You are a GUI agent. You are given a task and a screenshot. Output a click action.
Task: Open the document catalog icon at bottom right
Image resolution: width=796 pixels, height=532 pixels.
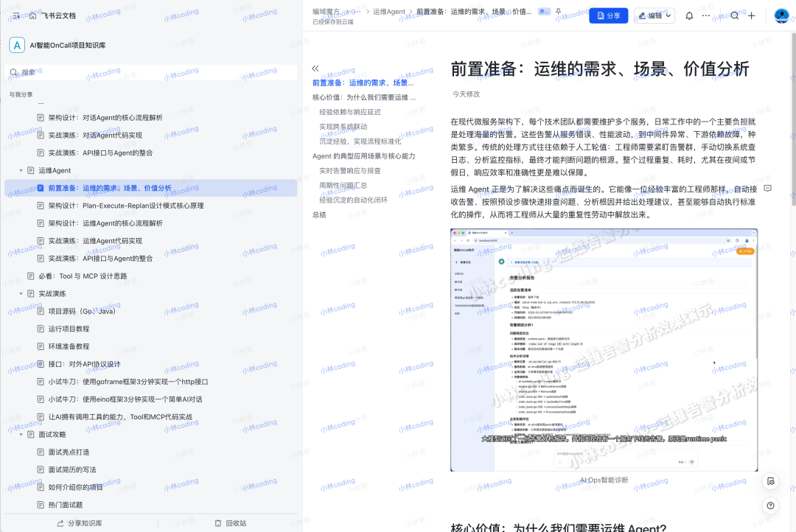[x=770, y=480]
